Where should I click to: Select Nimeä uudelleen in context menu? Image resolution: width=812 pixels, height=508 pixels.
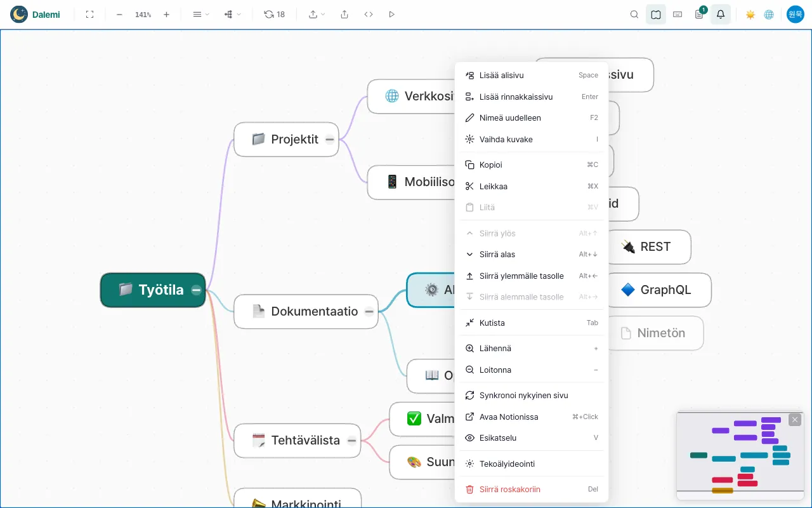point(532,117)
